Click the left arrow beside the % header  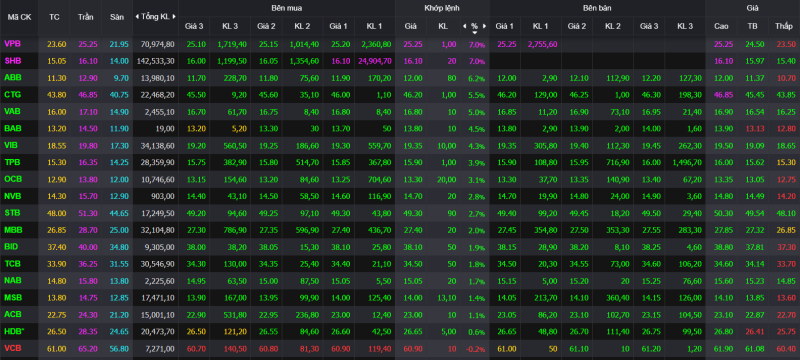tap(464, 26)
